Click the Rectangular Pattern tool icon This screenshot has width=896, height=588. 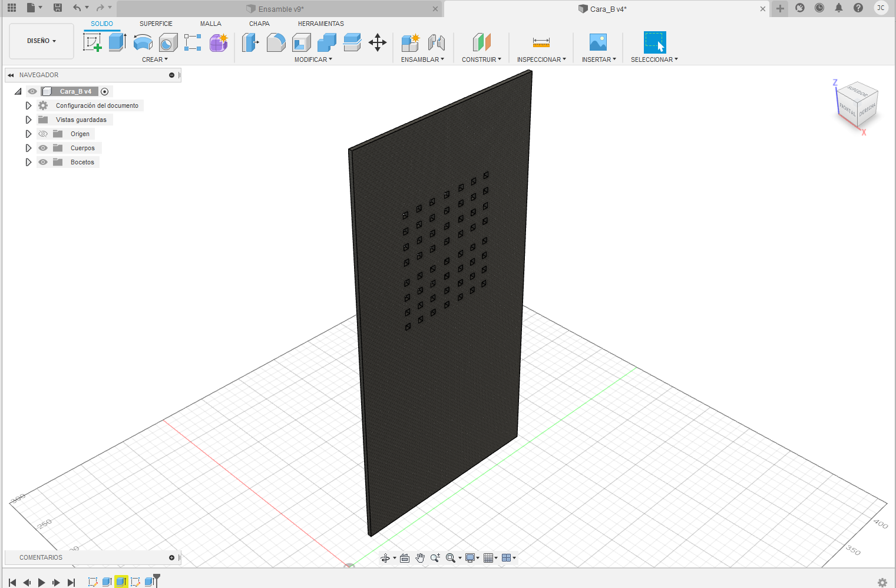193,42
